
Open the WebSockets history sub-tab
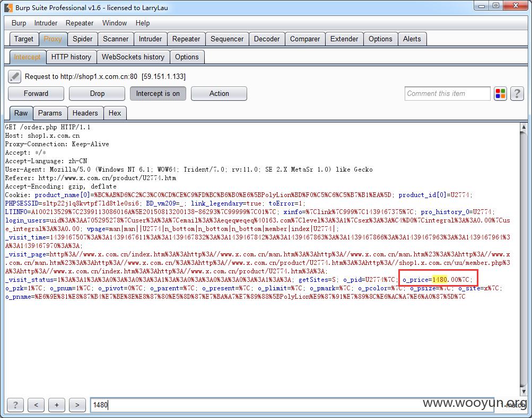(x=133, y=57)
